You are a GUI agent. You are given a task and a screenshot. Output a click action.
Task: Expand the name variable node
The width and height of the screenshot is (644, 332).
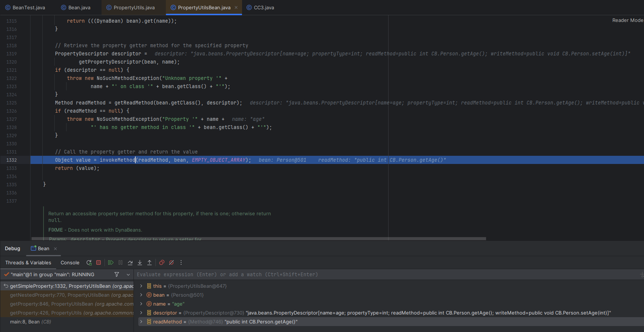(x=141, y=304)
